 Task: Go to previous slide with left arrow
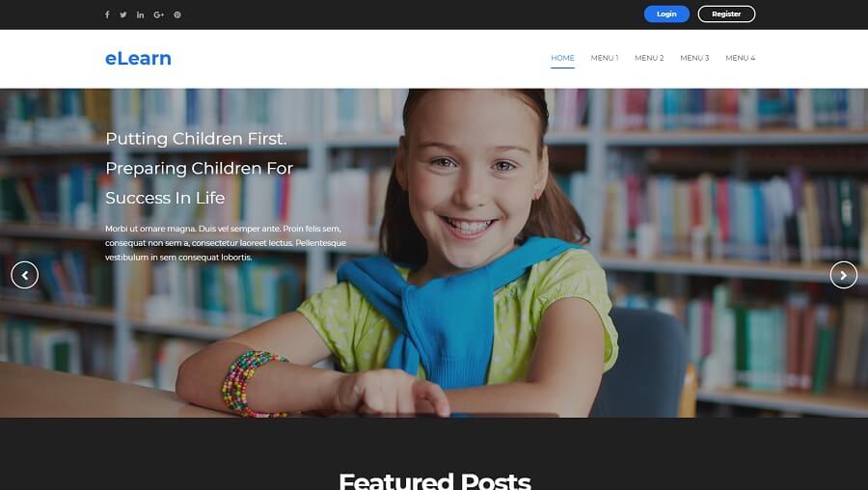(x=24, y=275)
